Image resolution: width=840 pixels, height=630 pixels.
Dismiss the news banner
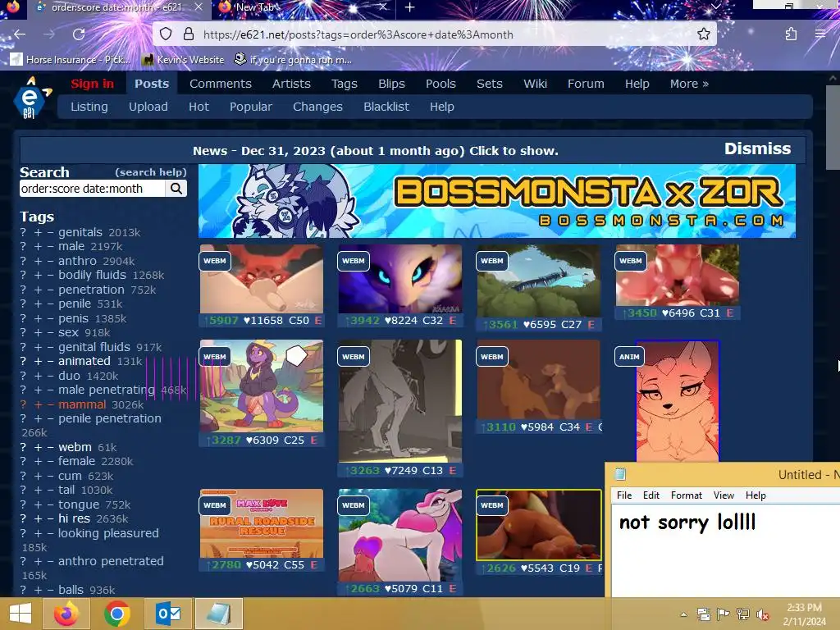[x=757, y=148]
